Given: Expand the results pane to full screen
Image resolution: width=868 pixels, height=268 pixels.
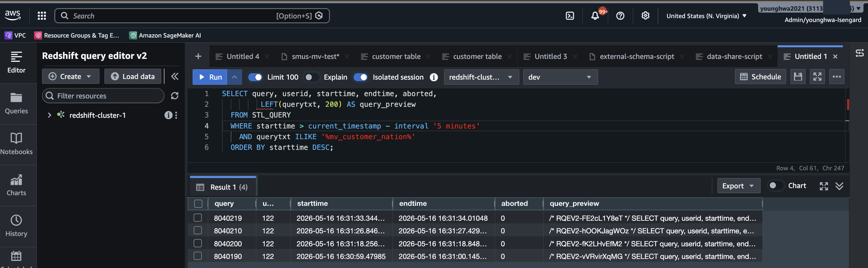Looking at the screenshot, I should [823, 186].
